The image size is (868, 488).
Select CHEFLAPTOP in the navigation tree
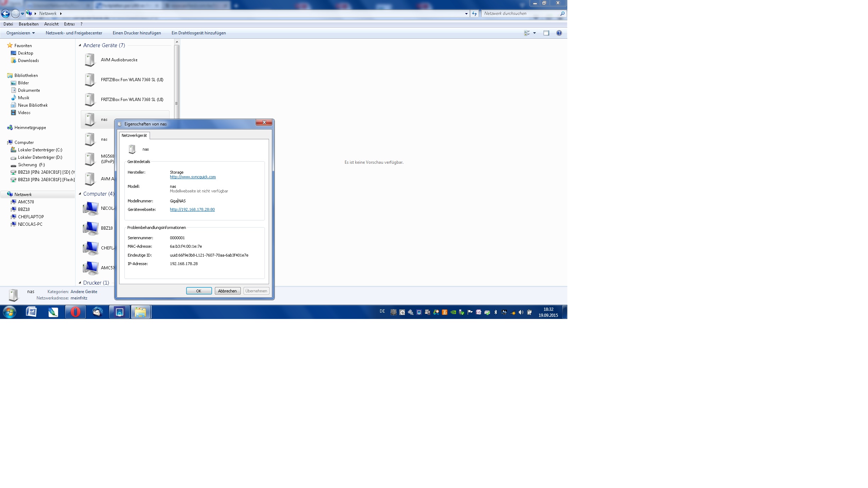31,217
